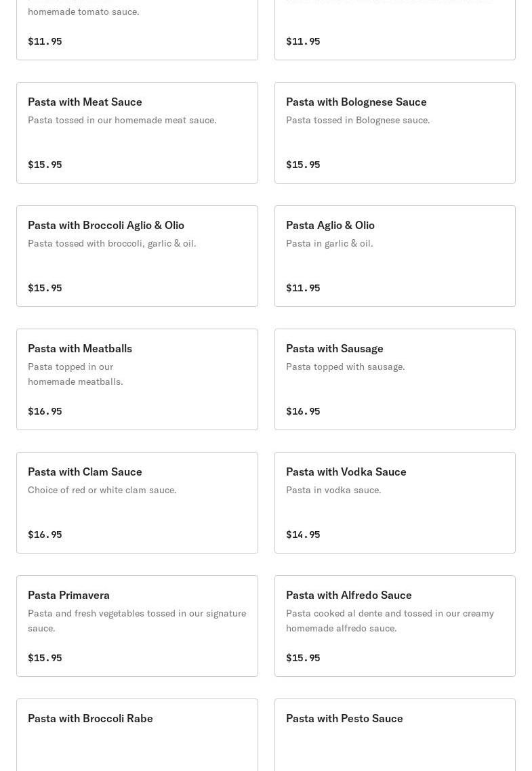Click the 'Pasta topped with sausage.' description
Screen dimensions: 532x771
click(x=345, y=367)
